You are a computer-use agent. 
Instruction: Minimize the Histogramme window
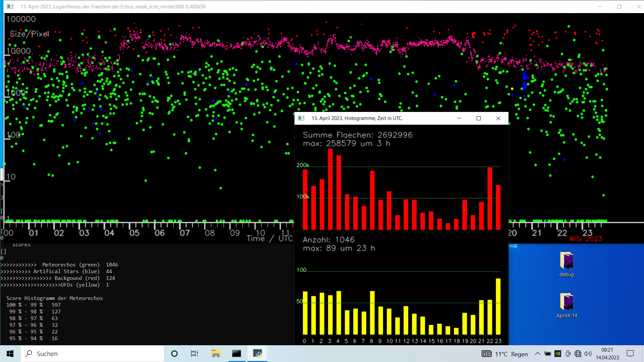(x=459, y=118)
